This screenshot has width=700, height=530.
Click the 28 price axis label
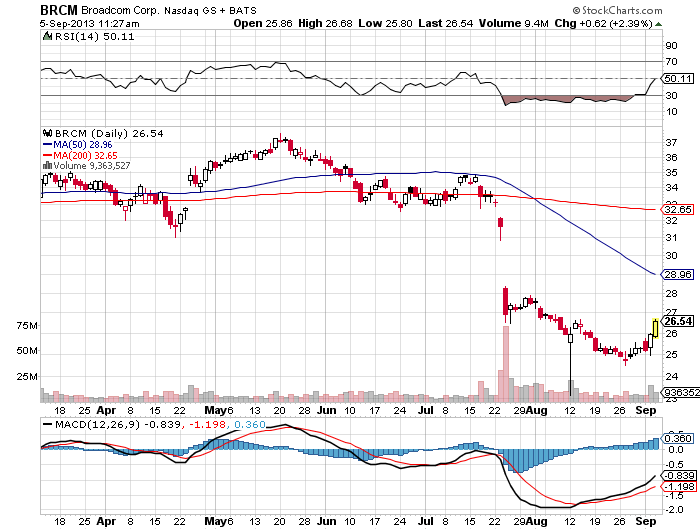[x=671, y=294]
